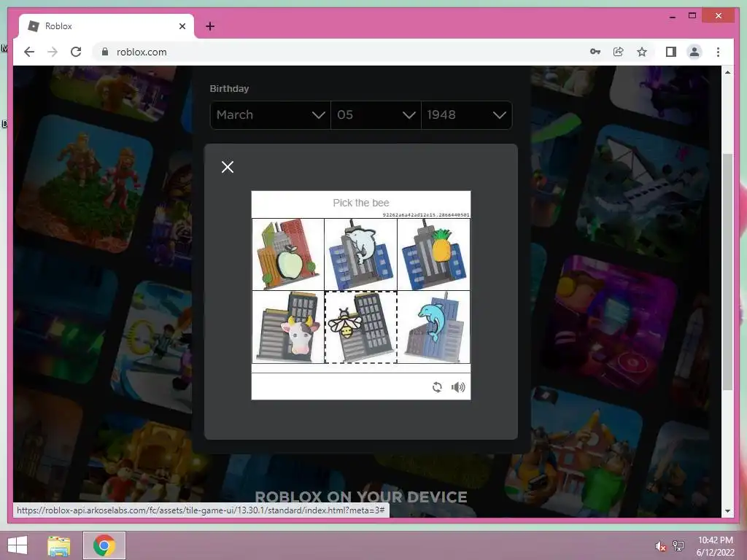Bookmark this page with the star icon
The width and height of the screenshot is (747, 560).
point(642,52)
